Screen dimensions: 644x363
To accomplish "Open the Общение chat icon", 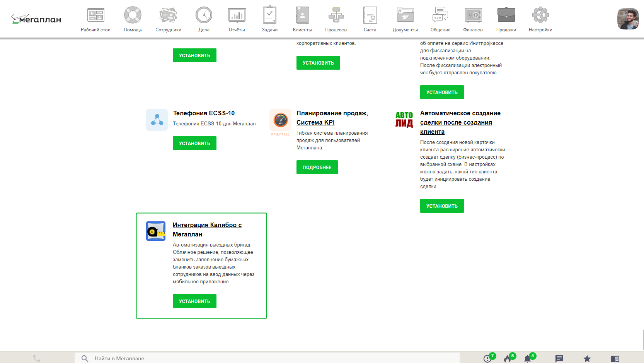I will 440,15.
